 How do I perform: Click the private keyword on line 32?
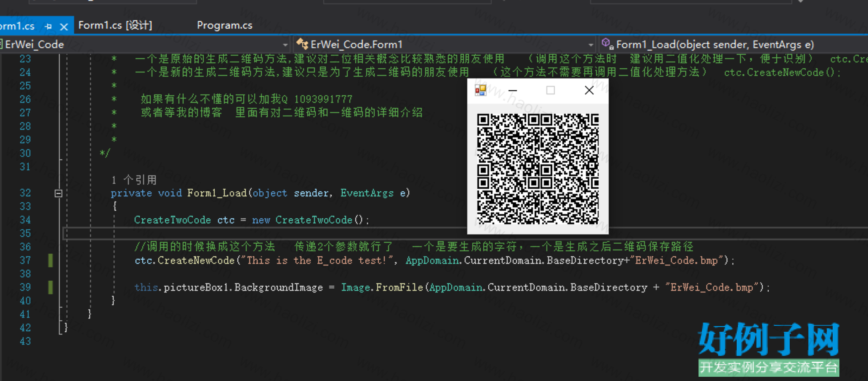click(131, 193)
